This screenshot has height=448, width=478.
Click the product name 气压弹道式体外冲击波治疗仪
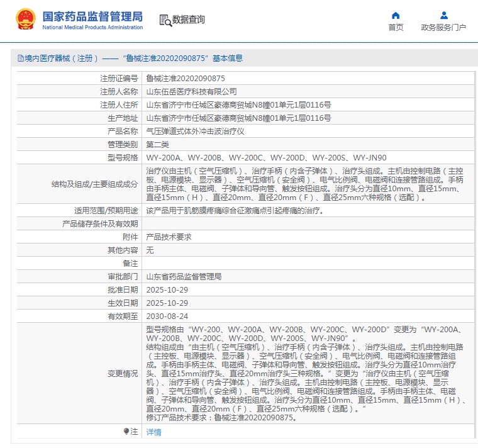point(195,132)
